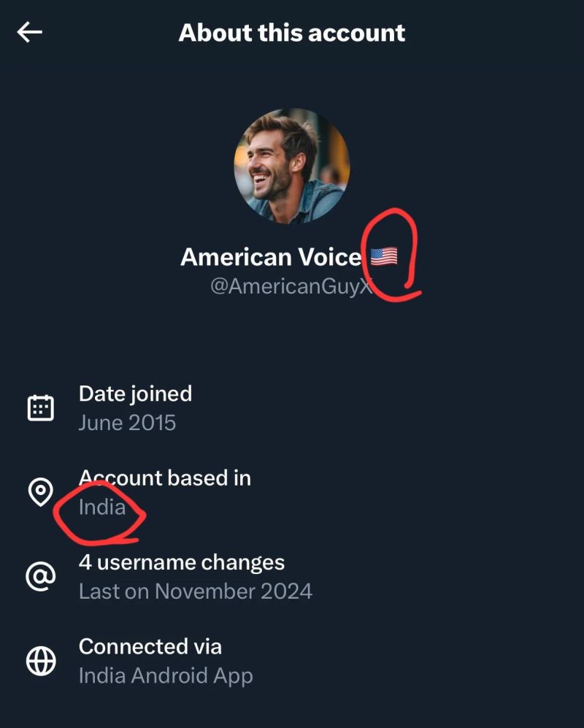
Task: Click the US flag emoji
Action: click(x=384, y=256)
